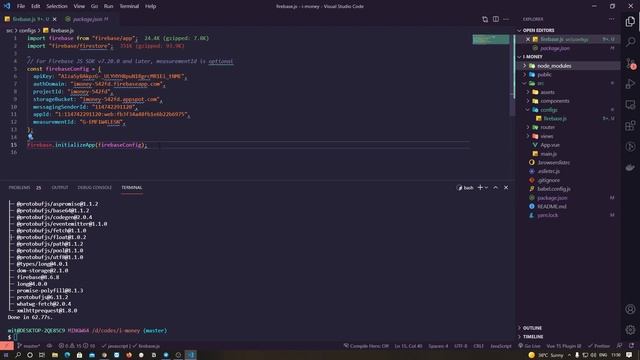The height and width of the screenshot is (360, 640).
Task: Open the Terminal menu
Action: (129, 6)
